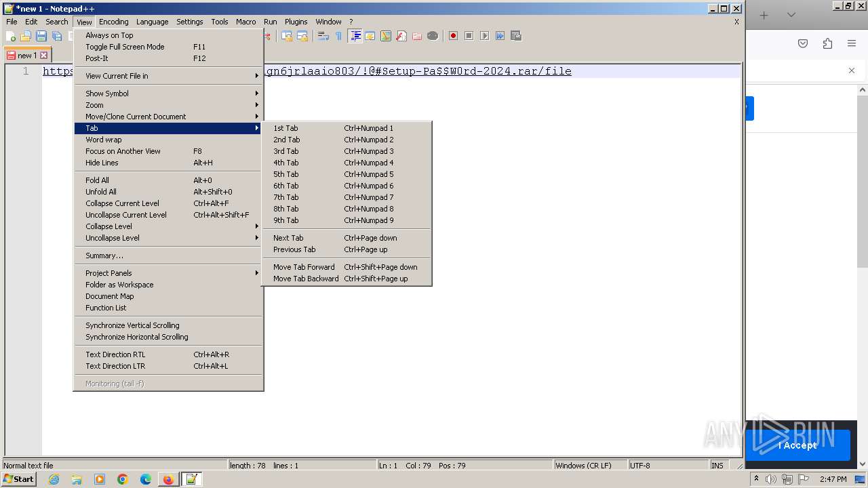868x488 pixels.
Task: Show hidden system tray icons
Action: (756, 479)
